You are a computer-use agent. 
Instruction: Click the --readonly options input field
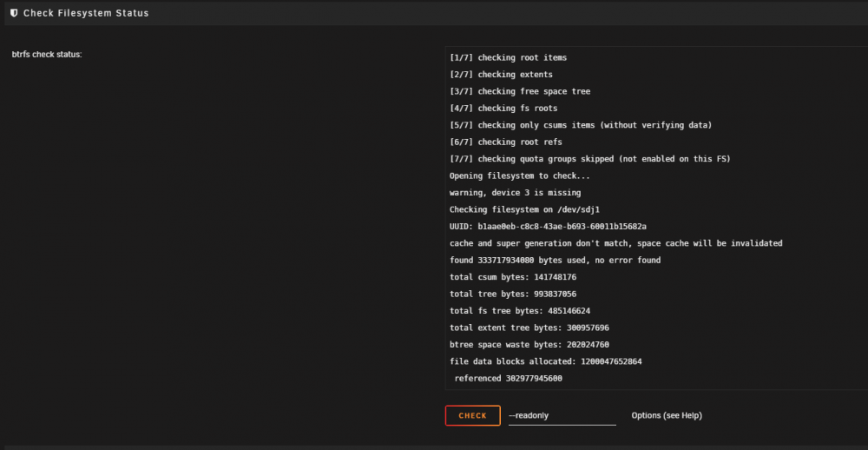click(562, 415)
